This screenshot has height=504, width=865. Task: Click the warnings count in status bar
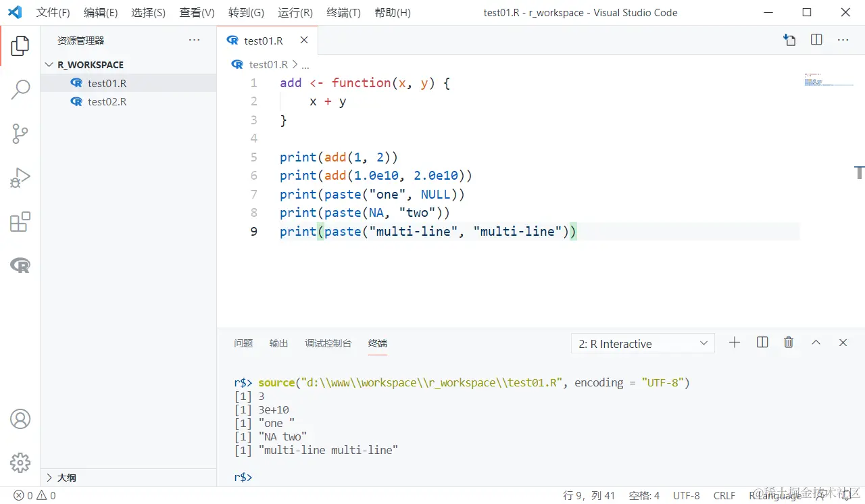pyautogui.click(x=46, y=495)
